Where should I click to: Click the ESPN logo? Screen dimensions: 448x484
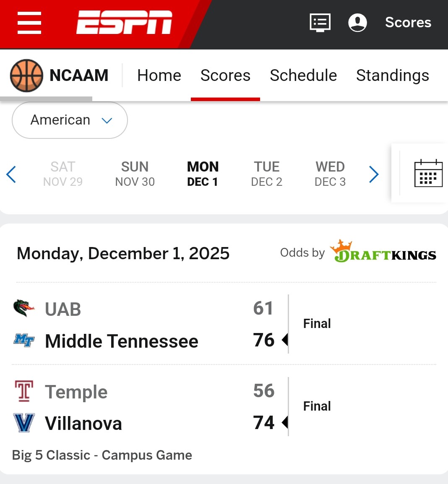click(x=124, y=23)
